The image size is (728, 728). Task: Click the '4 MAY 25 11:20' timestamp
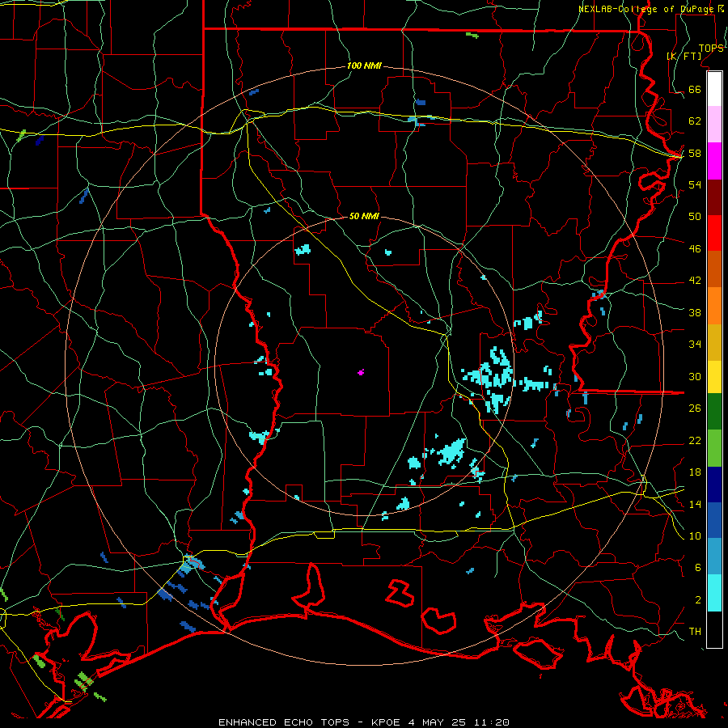(x=459, y=722)
